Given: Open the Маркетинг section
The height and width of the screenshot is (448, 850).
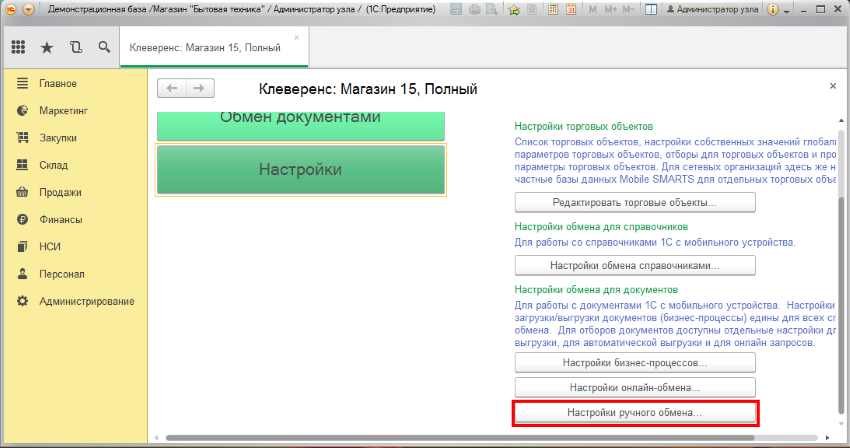Looking at the screenshot, I should (63, 111).
